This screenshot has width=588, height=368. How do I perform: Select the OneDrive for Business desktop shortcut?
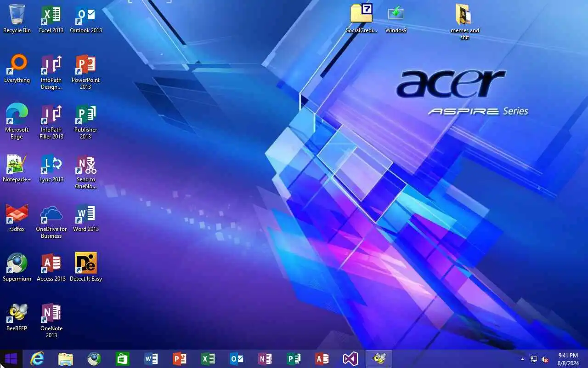coord(51,221)
